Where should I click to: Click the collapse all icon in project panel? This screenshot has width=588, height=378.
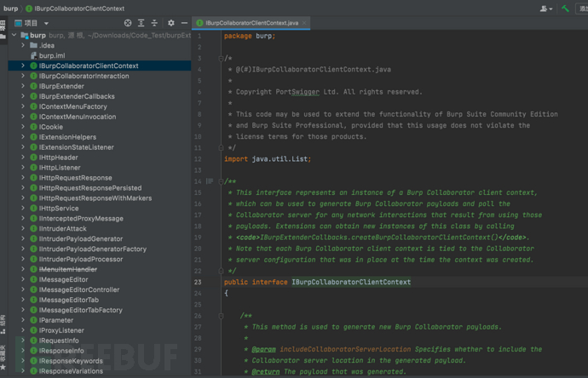(154, 23)
